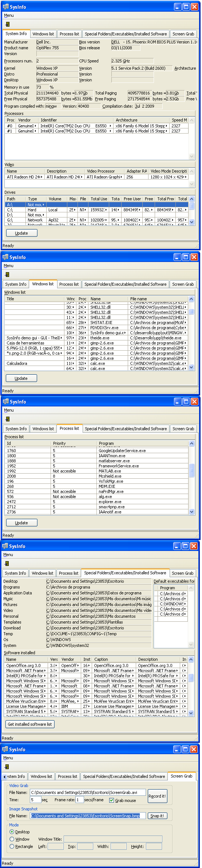Select the explorer.exe process row

click(x=96, y=502)
